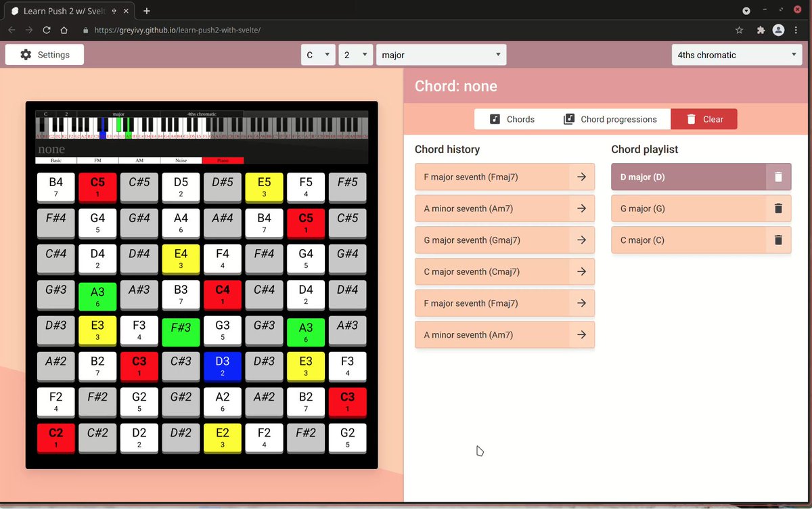This screenshot has width=812, height=509.
Task: Tap the red C4 pad
Action: point(223,294)
